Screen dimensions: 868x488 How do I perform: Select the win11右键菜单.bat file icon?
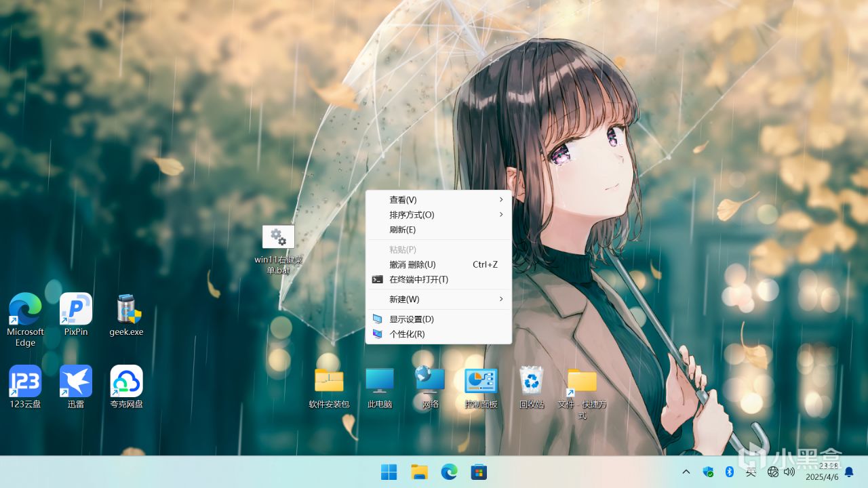click(x=279, y=237)
